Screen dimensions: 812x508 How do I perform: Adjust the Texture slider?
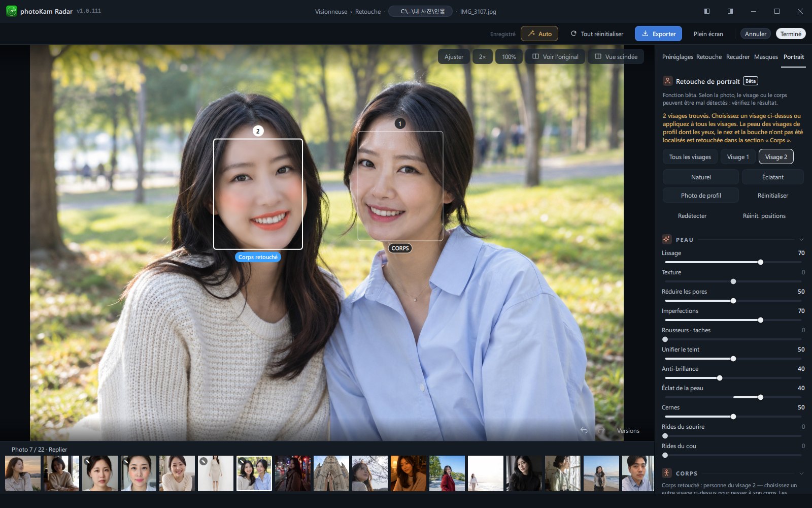[x=733, y=281]
